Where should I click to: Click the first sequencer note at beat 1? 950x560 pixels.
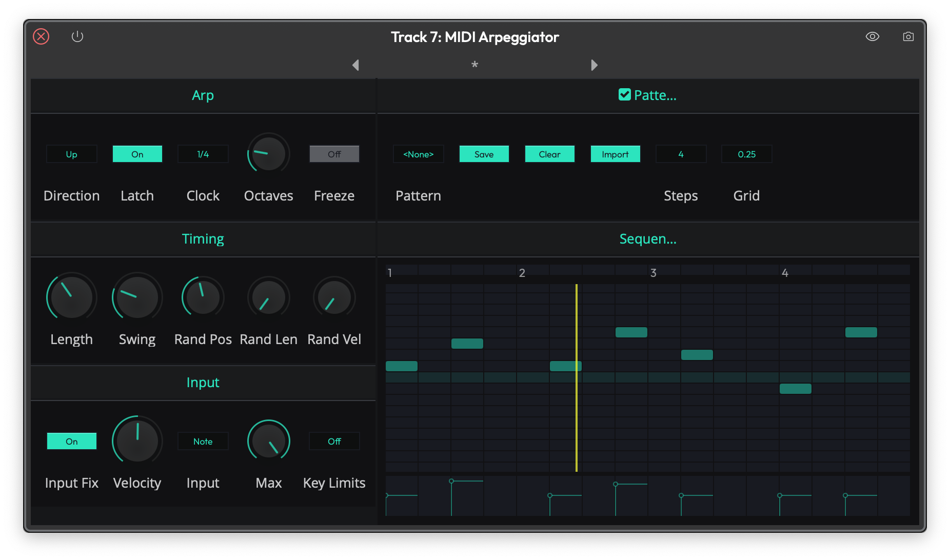[x=402, y=366]
